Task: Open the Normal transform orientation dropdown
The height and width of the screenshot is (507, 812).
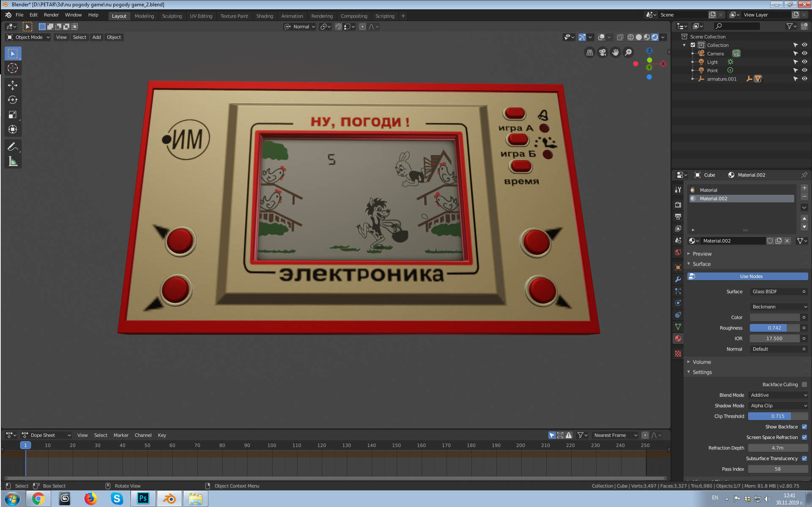Action: tap(300, 27)
